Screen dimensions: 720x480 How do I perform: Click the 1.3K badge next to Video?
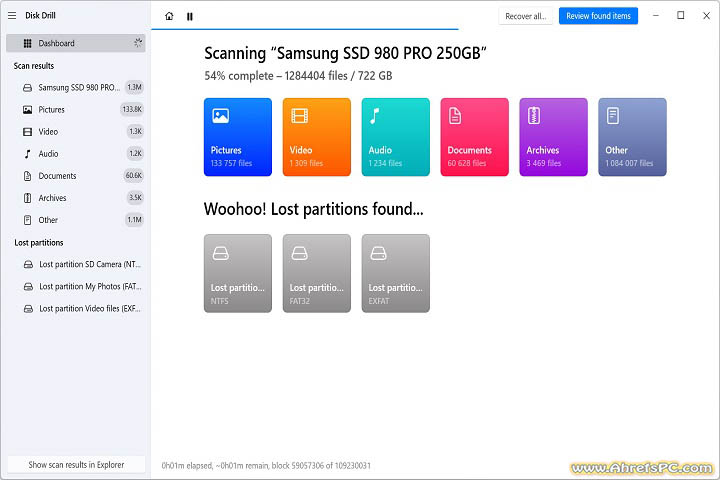135,131
